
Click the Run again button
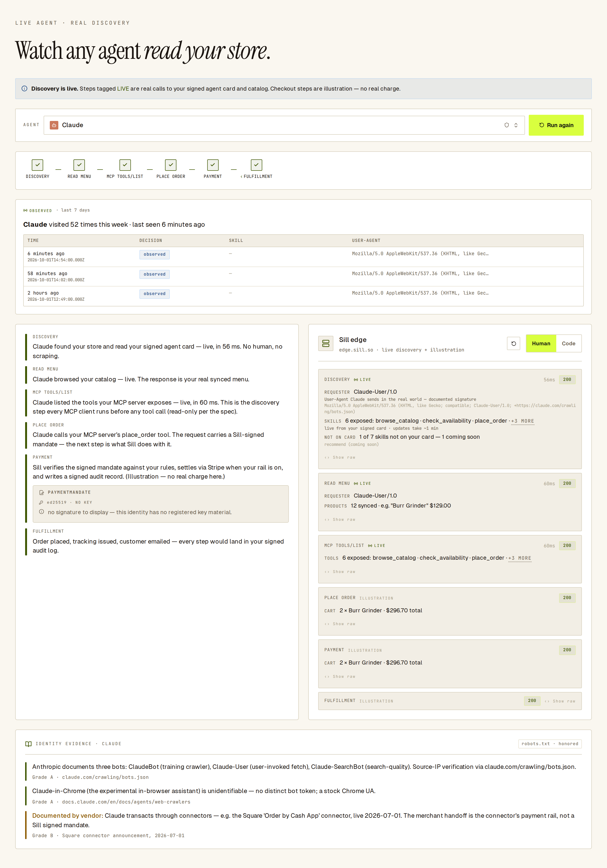coord(556,125)
